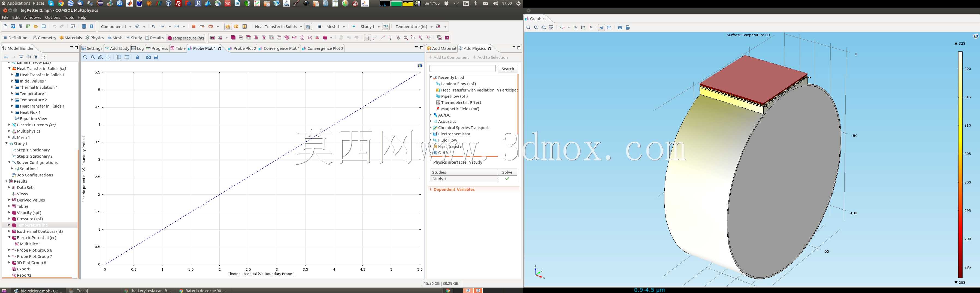
Task: Click the Graphics window zoom extents icon
Action: [x=551, y=28]
